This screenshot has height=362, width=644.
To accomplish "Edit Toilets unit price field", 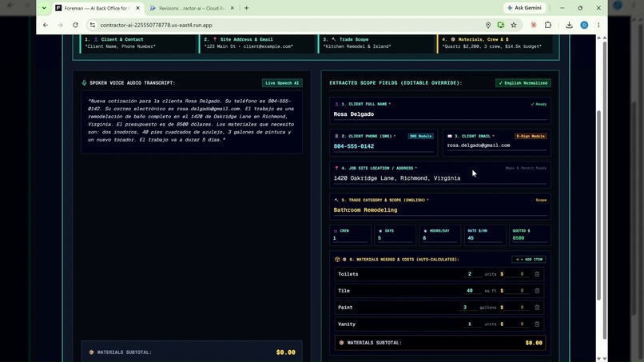I will [x=517, y=274].
